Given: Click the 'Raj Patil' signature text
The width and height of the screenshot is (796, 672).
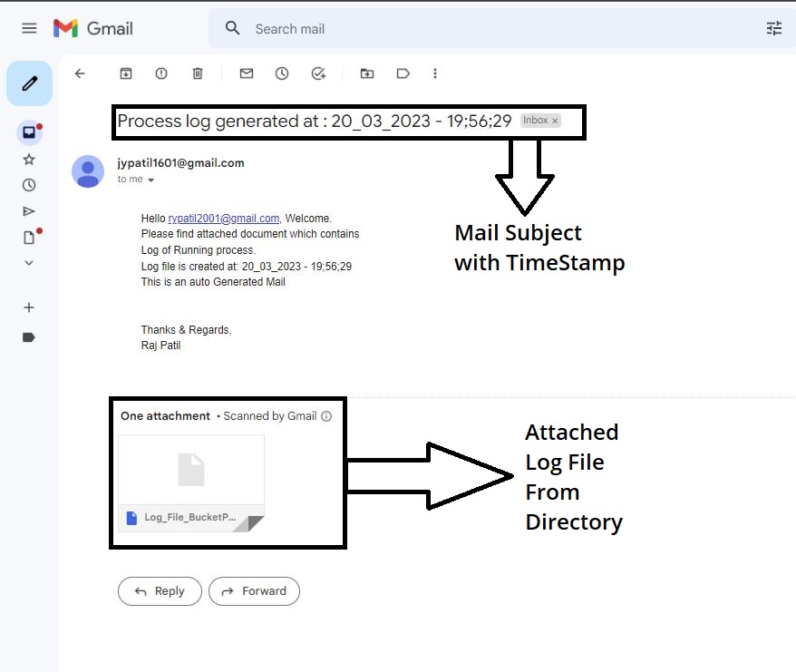Looking at the screenshot, I should [x=161, y=346].
